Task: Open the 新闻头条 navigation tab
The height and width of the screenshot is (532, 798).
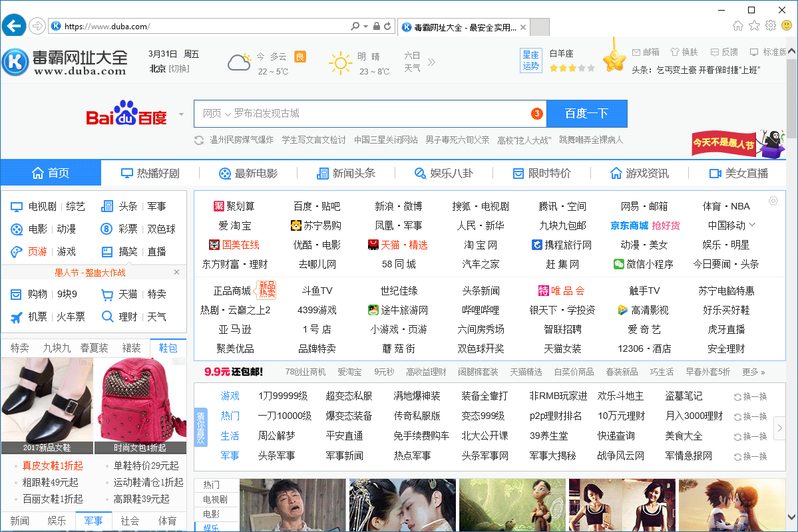Action: (345, 174)
